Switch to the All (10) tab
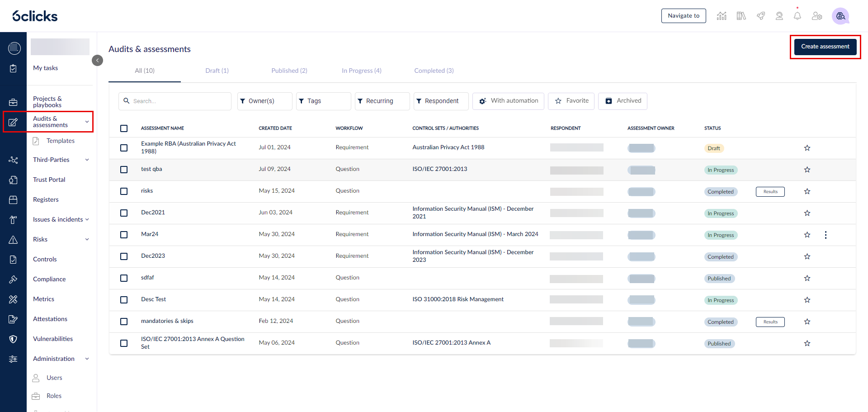The width and height of the screenshot is (868, 412). 145,71
